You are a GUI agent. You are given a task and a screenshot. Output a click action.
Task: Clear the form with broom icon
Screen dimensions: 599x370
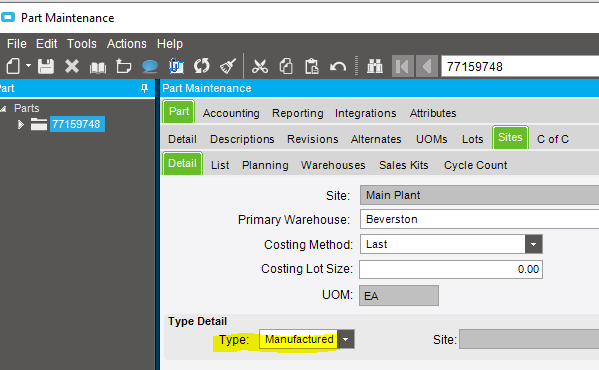tap(228, 66)
